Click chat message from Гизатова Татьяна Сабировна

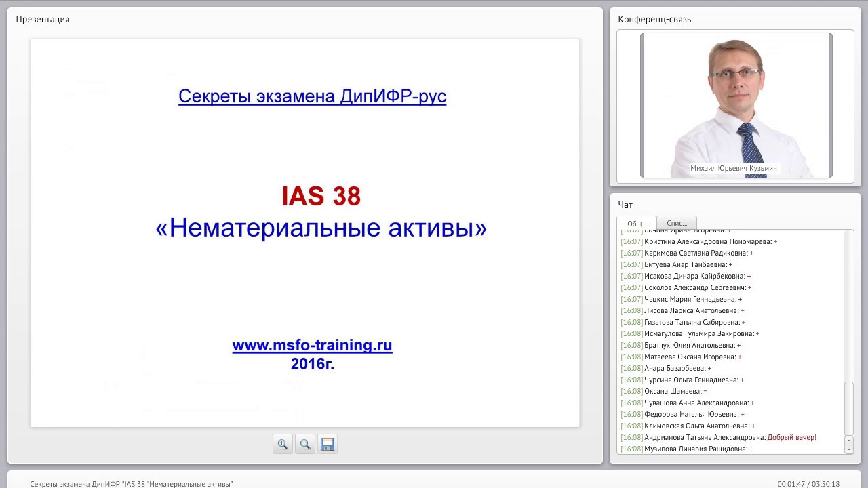[683, 322]
